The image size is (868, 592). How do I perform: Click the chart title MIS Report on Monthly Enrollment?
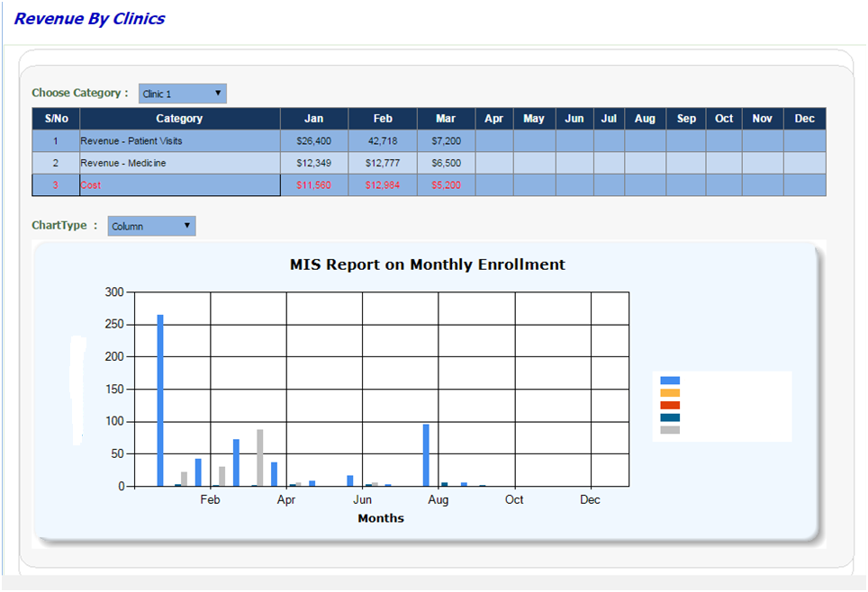point(427,265)
